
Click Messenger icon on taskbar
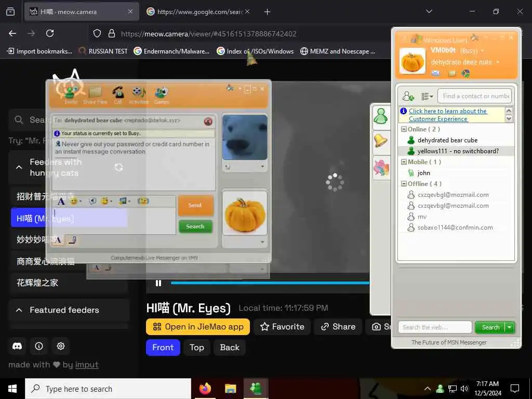coord(256,389)
